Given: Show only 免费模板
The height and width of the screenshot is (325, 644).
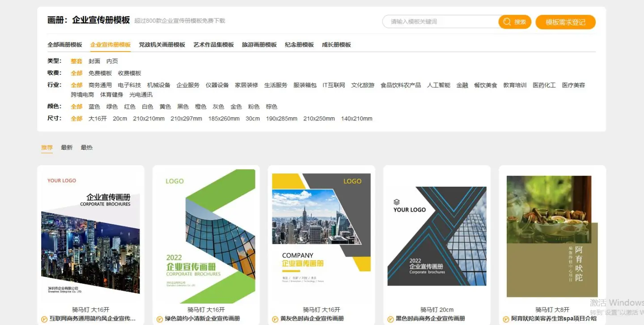Looking at the screenshot, I should [x=100, y=73].
